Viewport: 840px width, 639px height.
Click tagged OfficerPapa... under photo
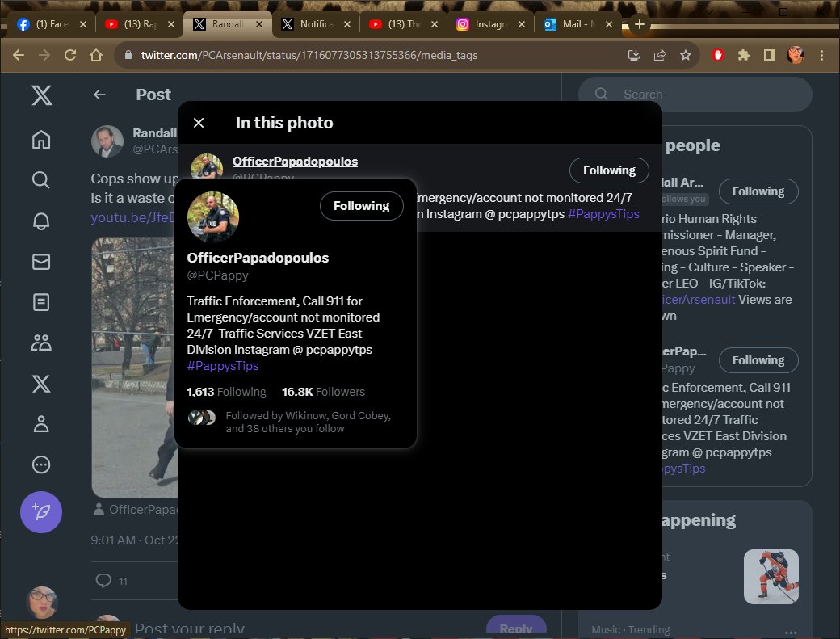[136, 510]
